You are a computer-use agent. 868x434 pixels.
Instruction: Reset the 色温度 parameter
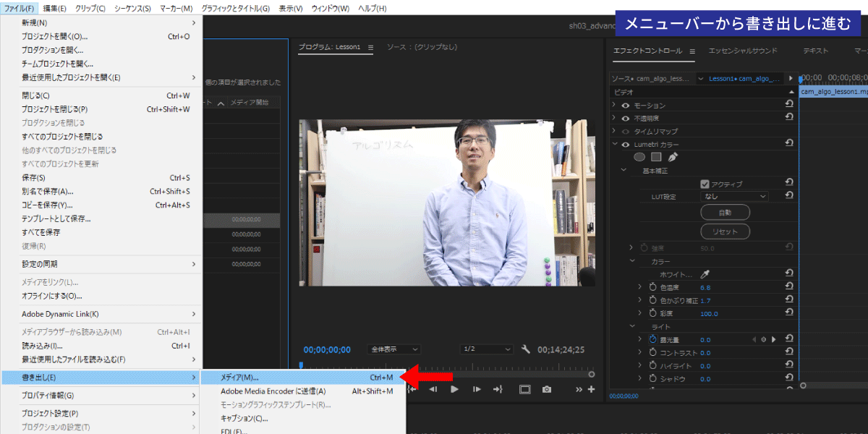pyautogui.click(x=789, y=287)
